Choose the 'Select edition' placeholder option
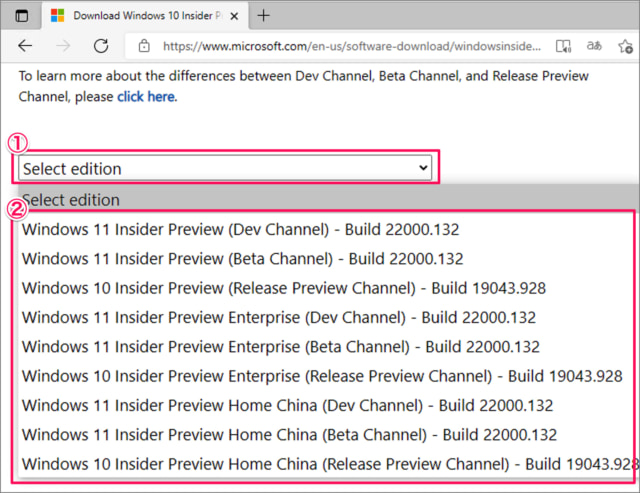Image resolution: width=640 pixels, height=493 pixels. coord(327,200)
